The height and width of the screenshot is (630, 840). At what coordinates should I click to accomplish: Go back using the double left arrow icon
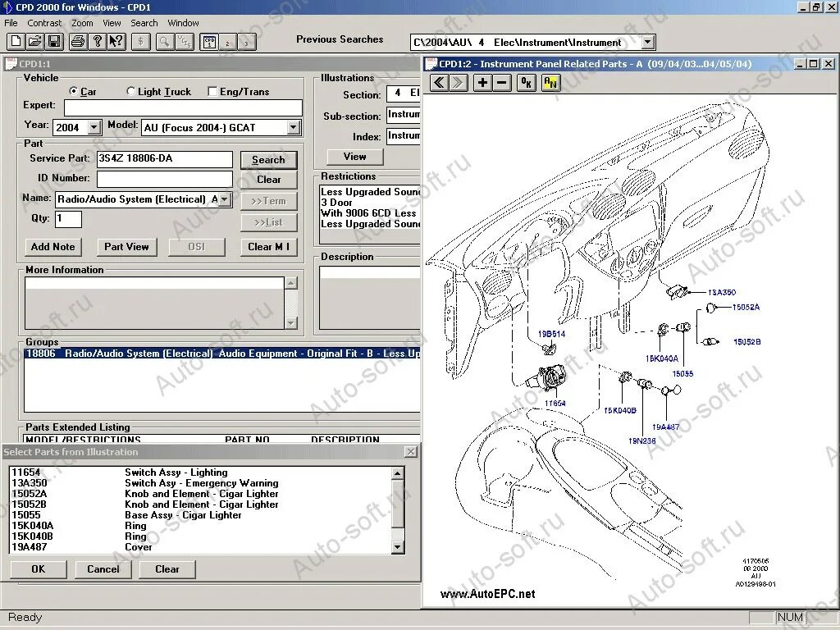click(438, 82)
